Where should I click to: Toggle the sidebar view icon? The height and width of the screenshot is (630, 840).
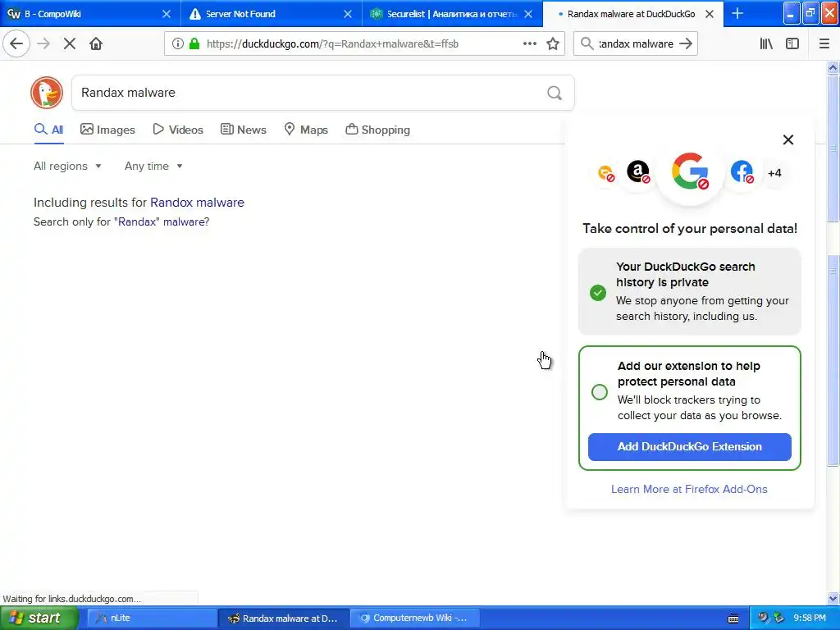792,44
